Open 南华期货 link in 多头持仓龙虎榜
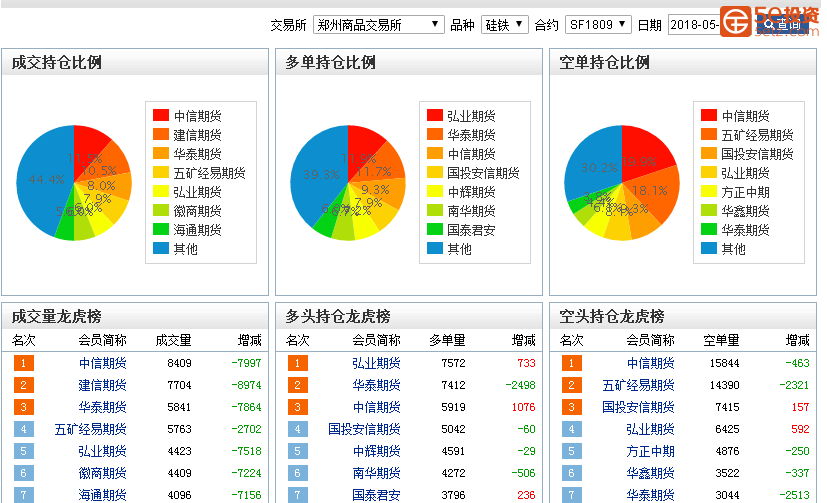This screenshot has width=827, height=503. [x=376, y=473]
